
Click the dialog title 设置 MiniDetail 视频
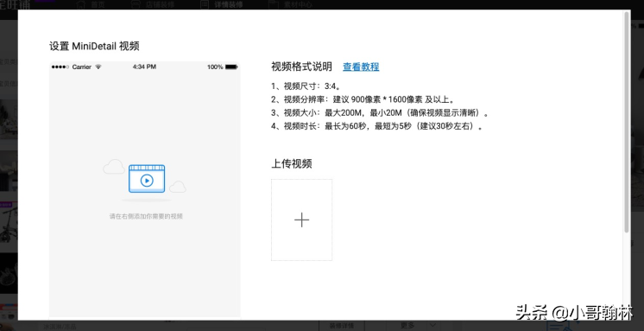coord(94,46)
